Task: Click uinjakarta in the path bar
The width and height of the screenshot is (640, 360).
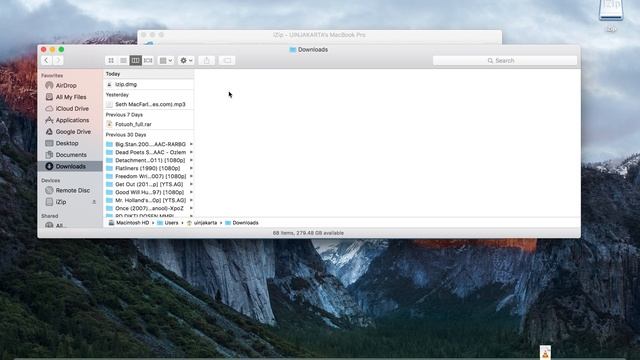Action: point(202,223)
